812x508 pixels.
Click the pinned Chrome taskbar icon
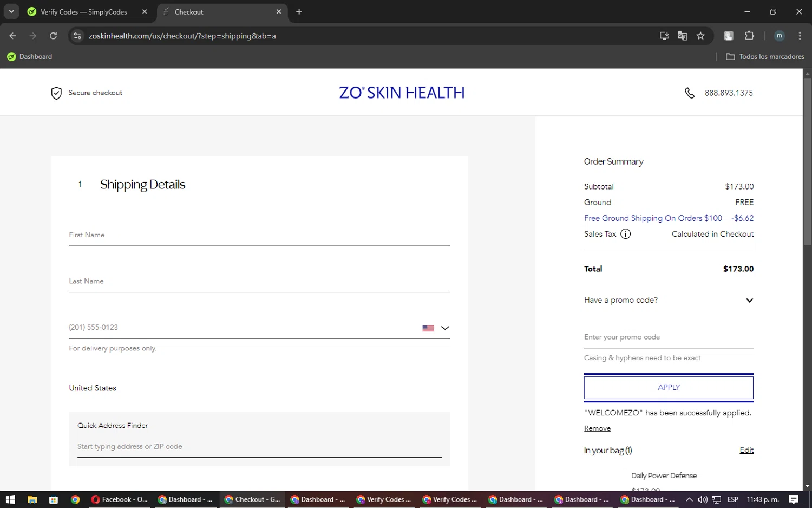75,499
